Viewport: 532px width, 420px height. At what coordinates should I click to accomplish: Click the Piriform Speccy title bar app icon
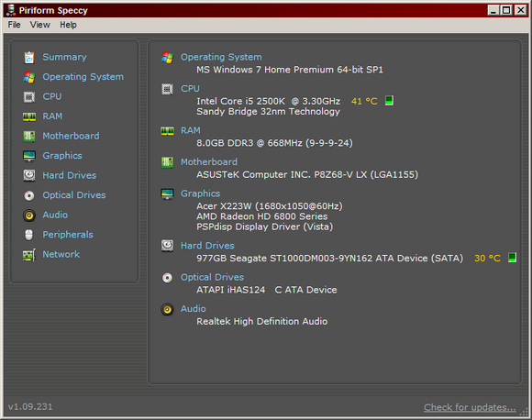click(x=11, y=10)
